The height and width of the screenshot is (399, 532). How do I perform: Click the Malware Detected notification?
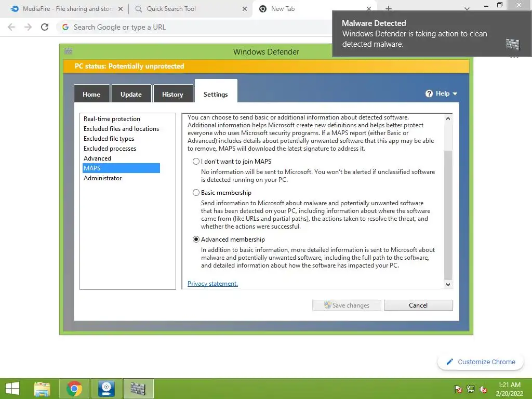(432, 34)
